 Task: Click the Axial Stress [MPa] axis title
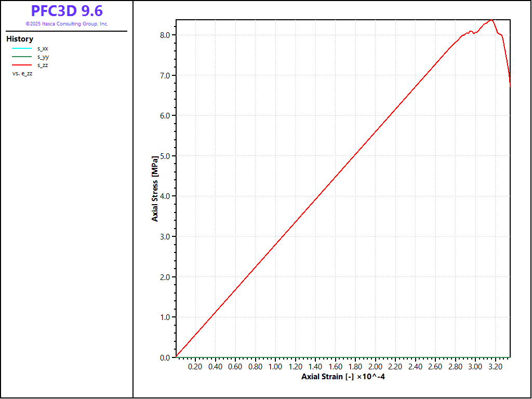(x=155, y=189)
